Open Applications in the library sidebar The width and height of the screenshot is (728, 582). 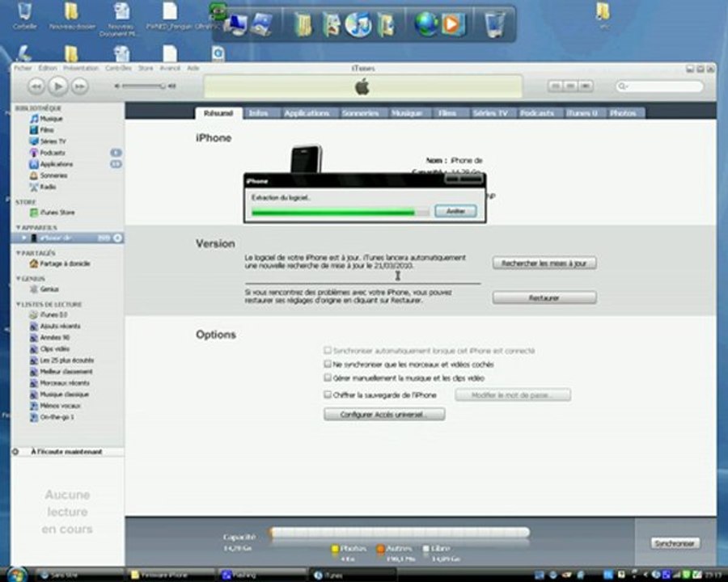pos(51,164)
